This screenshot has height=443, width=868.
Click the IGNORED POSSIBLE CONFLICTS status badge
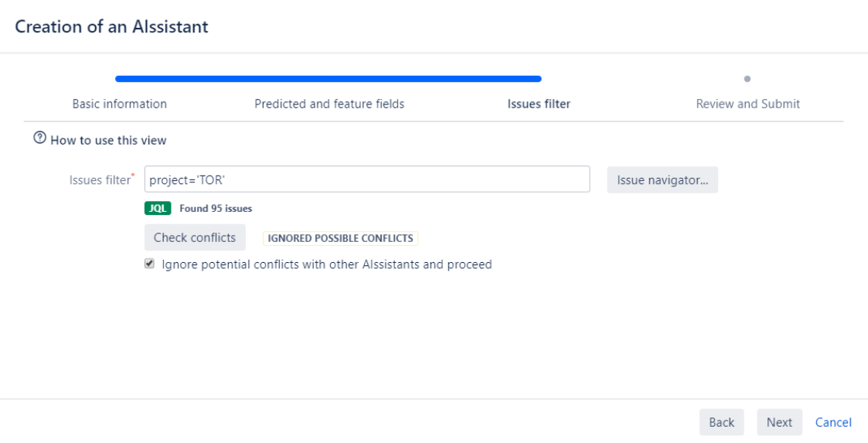pos(340,238)
